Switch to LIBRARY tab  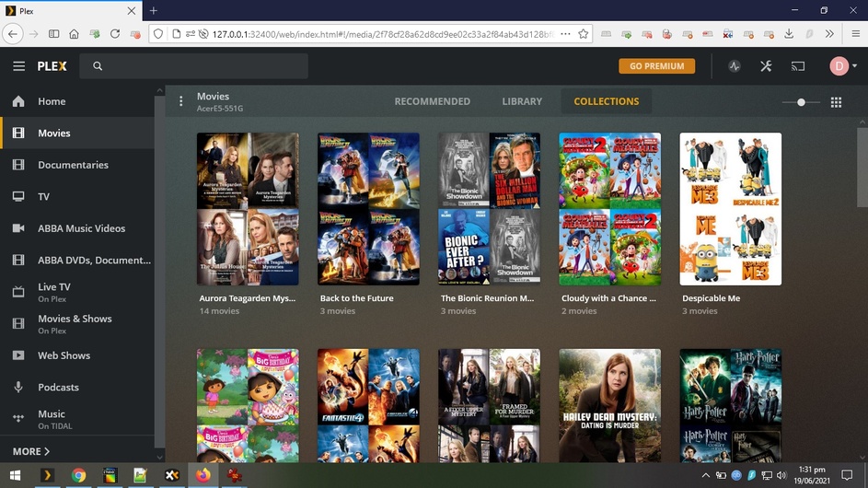[522, 101]
